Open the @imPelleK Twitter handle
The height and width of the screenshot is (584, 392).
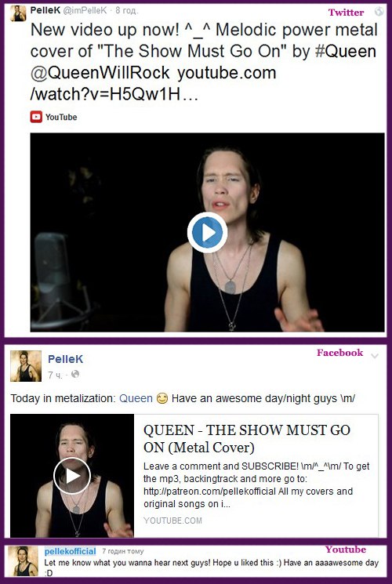[85, 11]
